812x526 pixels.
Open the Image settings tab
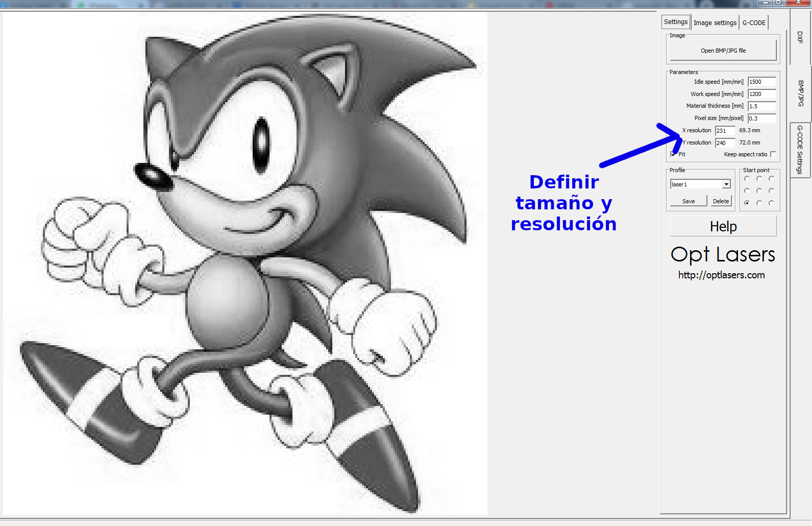(715, 22)
